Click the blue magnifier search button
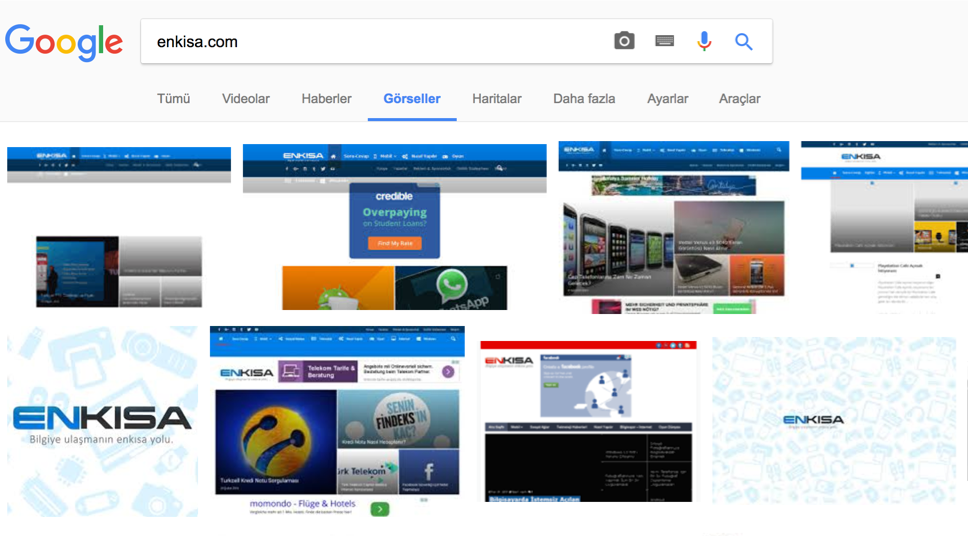The image size is (969, 536). pyautogui.click(x=743, y=41)
